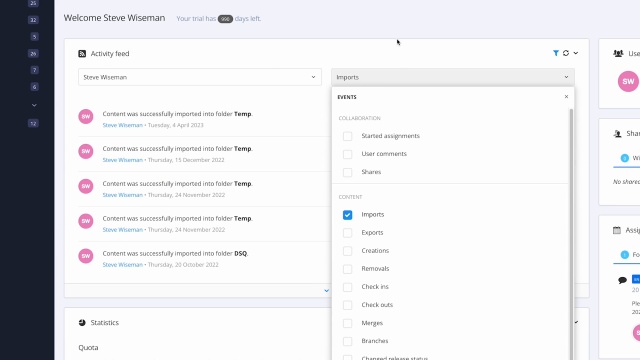Open the Steve Wiseman user dropdown
This screenshot has width=640, height=360.
200,77
